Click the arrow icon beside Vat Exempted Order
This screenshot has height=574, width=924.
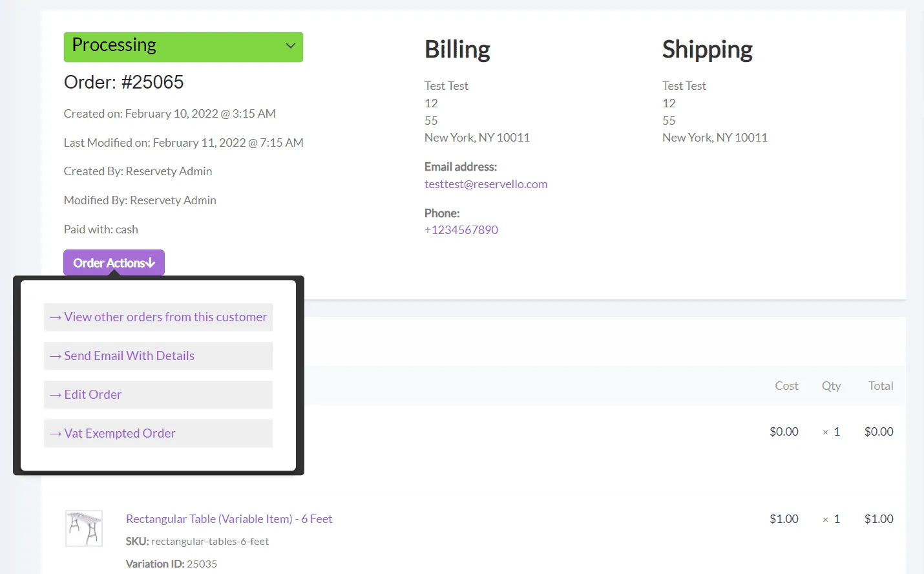(55, 433)
